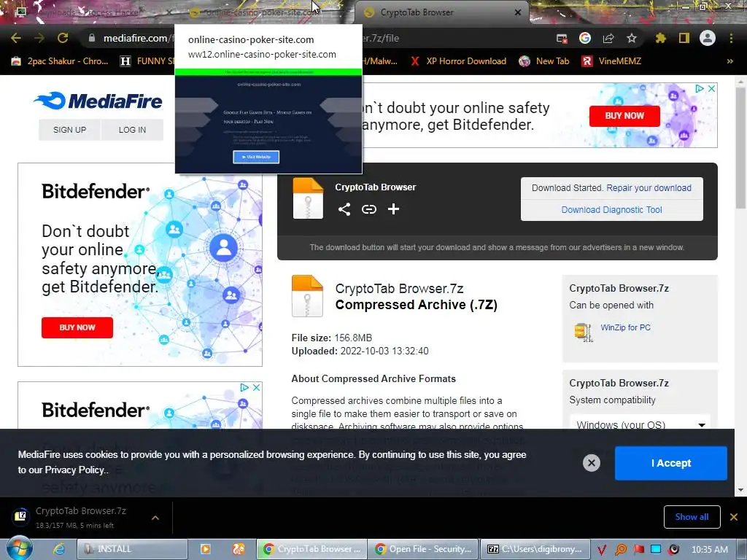Open the Extensions puzzle icon
The width and height of the screenshot is (747, 560).
pyautogui.click(x=660, y=38)
